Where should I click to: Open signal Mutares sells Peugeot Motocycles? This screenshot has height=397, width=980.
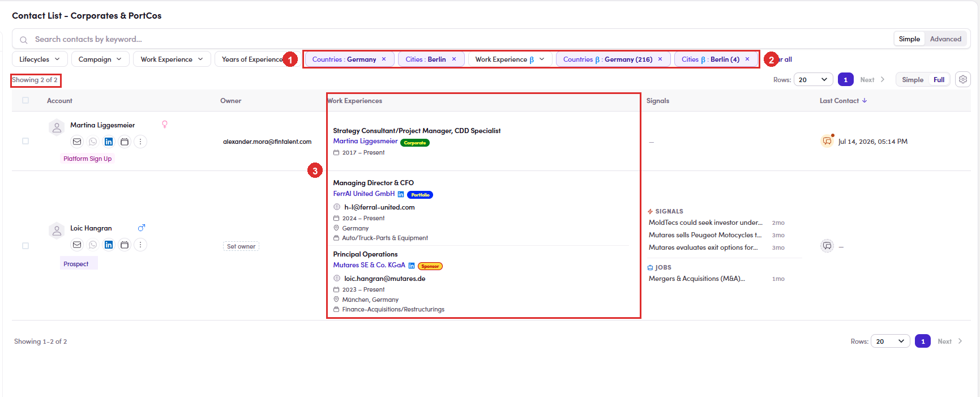click(x=705, y=235)
